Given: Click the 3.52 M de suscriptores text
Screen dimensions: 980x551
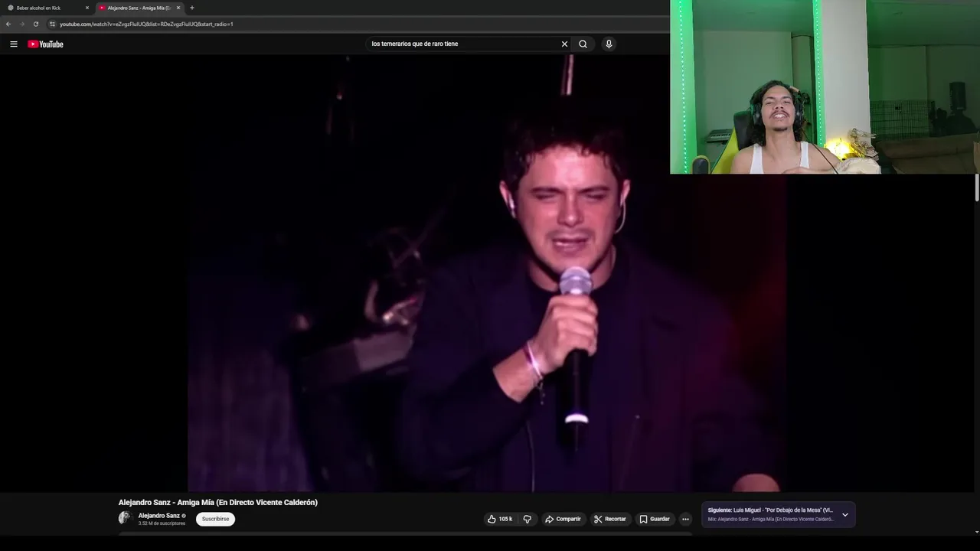Looking at the screenshot, I should (x=162, y=523).
